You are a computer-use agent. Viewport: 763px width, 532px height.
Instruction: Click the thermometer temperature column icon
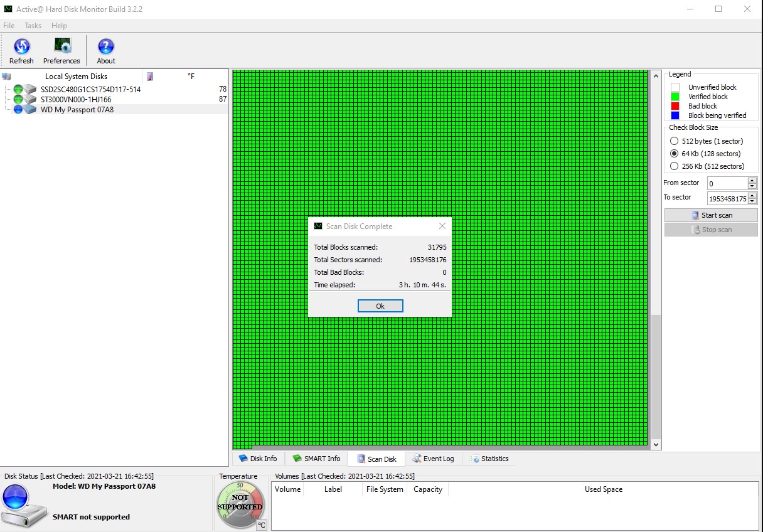pyautogui.click(x=150, y=77)
